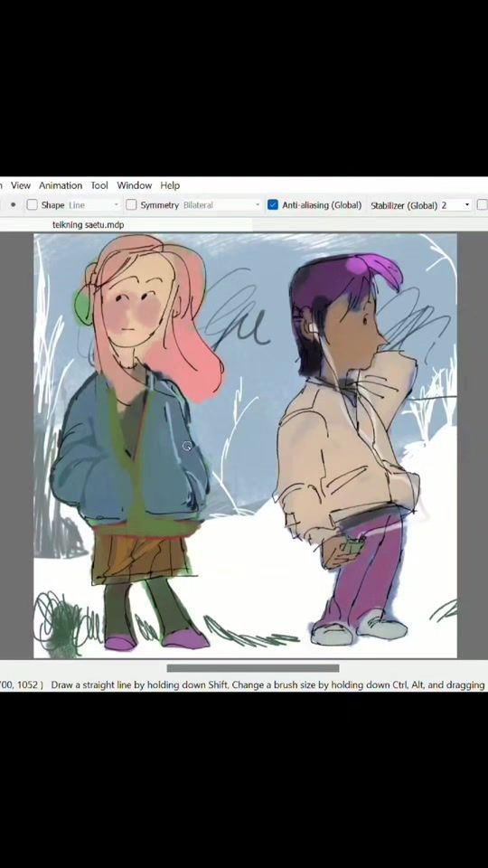Open the View menu
Viewport: 488px width, 868px height.
tap(21, 185)
